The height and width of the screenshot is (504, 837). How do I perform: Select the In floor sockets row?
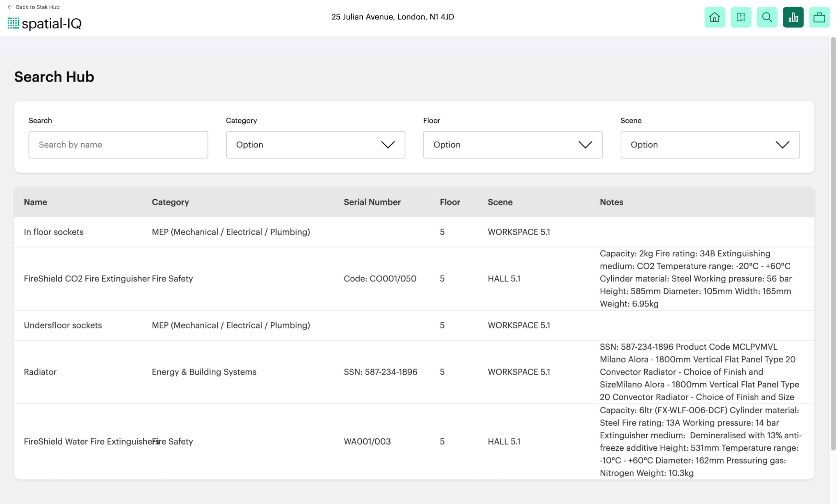(x=414, y=232)
